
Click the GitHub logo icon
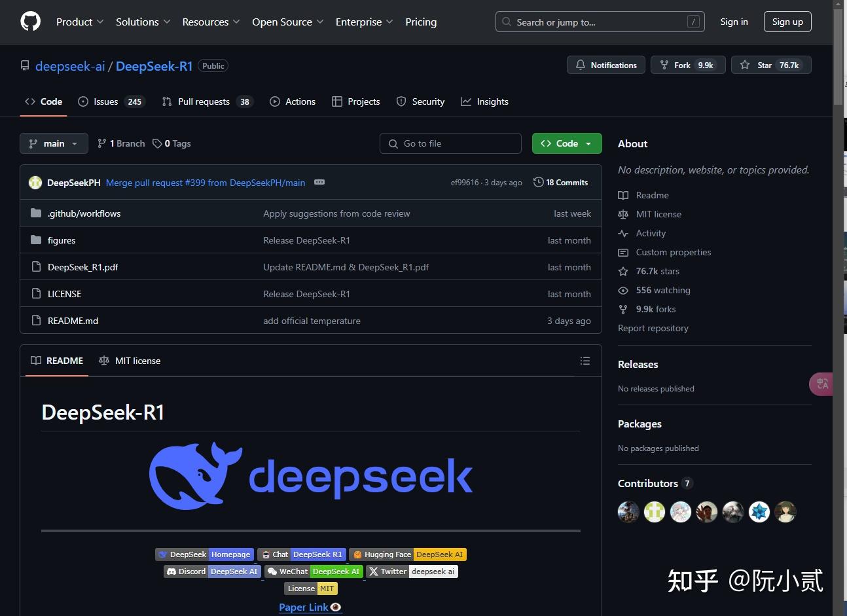click(x=29, y=21)
